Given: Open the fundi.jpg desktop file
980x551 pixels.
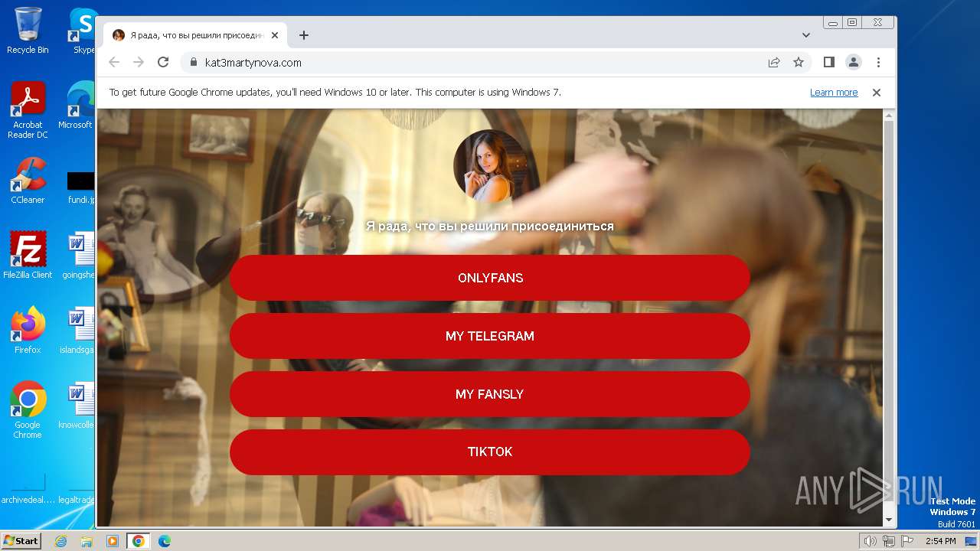Looking at the screenshot, I should pyautogui.click(x=81, y=187).
